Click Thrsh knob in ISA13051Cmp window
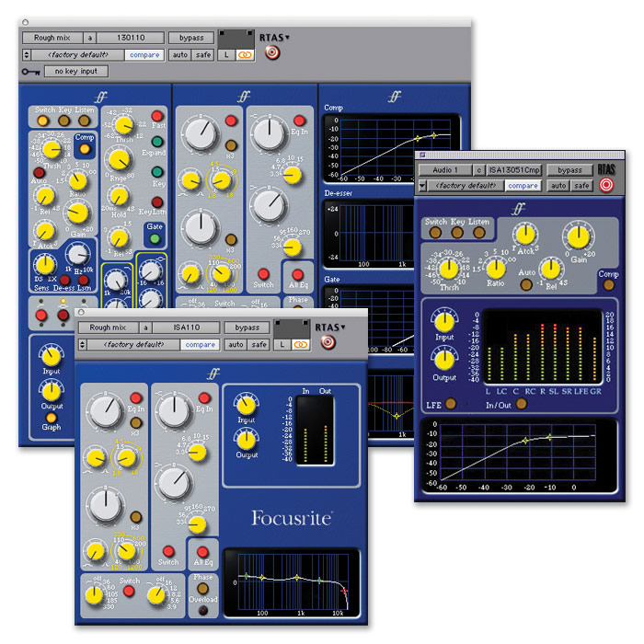Image resolution: width=644 pixels, height=644 pixels. click(x=449, y=270)
